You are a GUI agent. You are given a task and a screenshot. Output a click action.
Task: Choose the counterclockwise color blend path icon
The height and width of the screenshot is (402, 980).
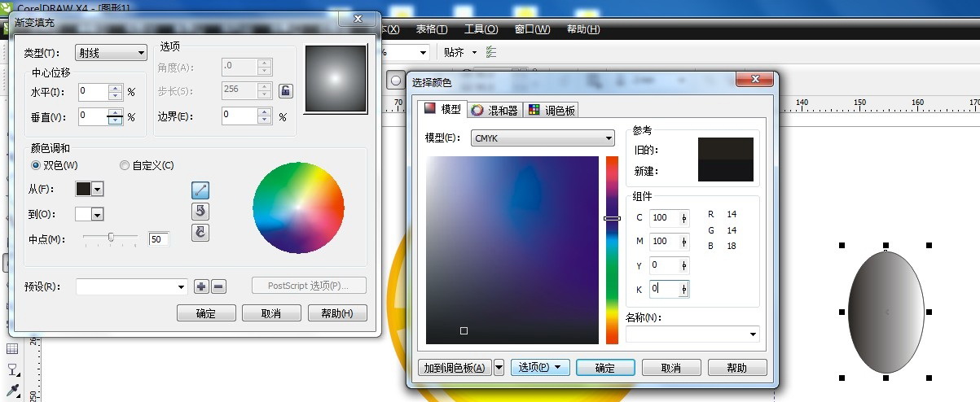(200, 212)
